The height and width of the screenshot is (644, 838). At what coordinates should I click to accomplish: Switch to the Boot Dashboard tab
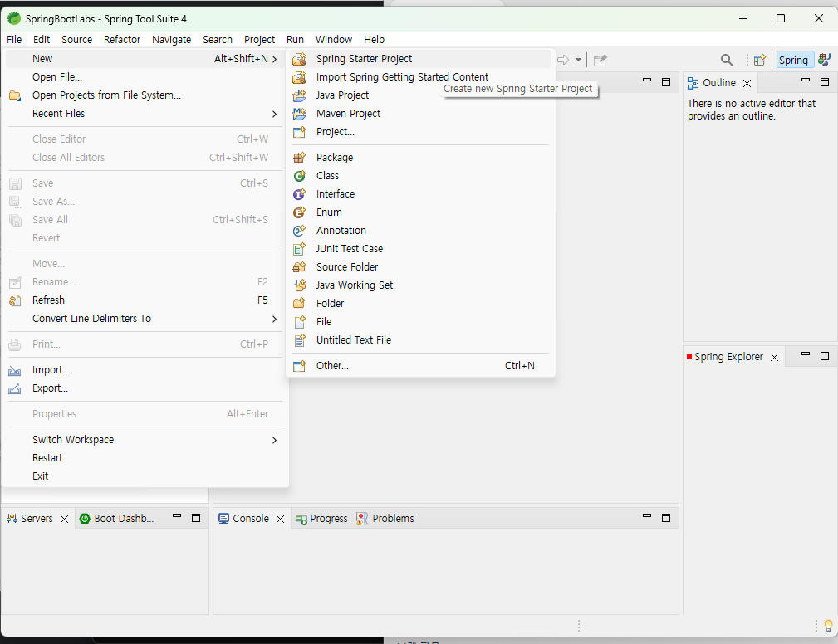click(x=117, y=519)
